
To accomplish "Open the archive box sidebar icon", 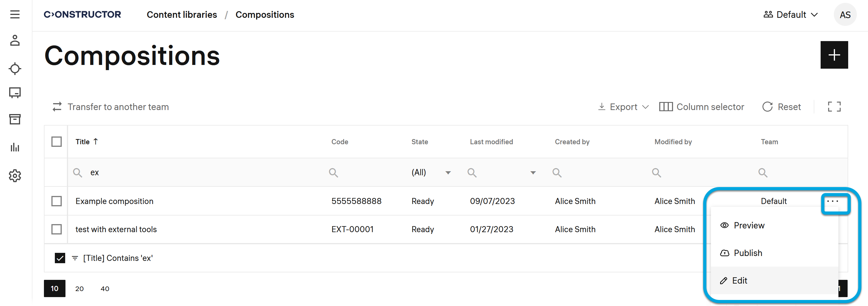I will 15,119.
